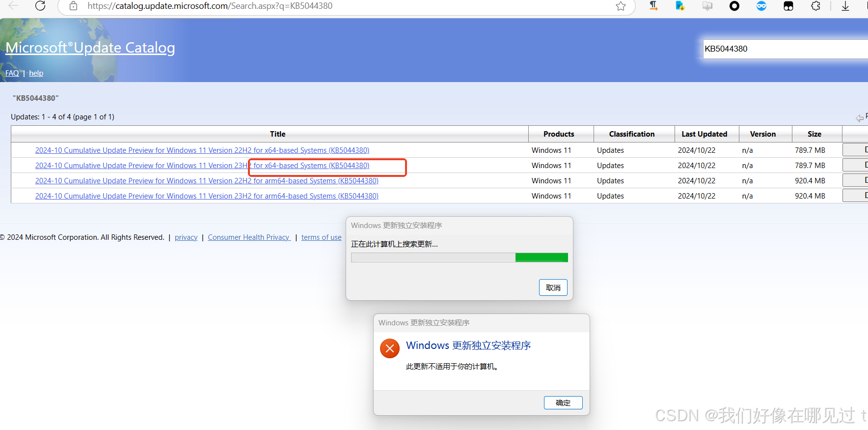The image size is (868, 430).
Task: Open the Microsoft Update Catalog home link
Action: point(90,47)
